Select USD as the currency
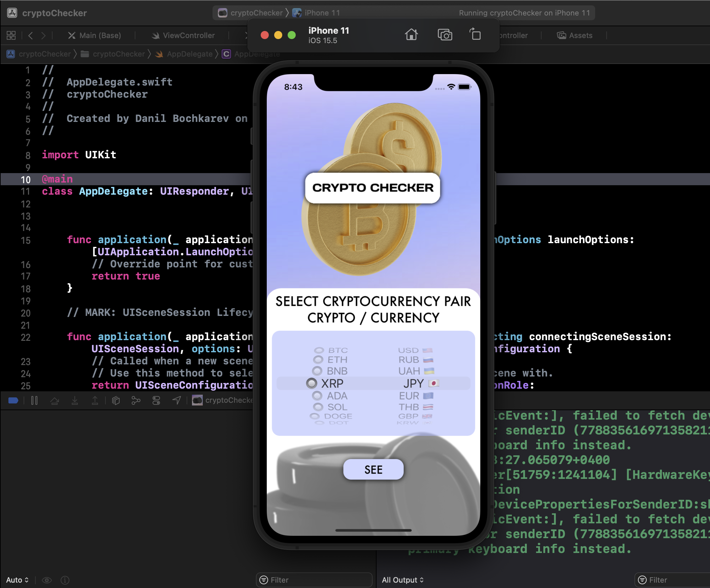 click(x=409, y=350)
